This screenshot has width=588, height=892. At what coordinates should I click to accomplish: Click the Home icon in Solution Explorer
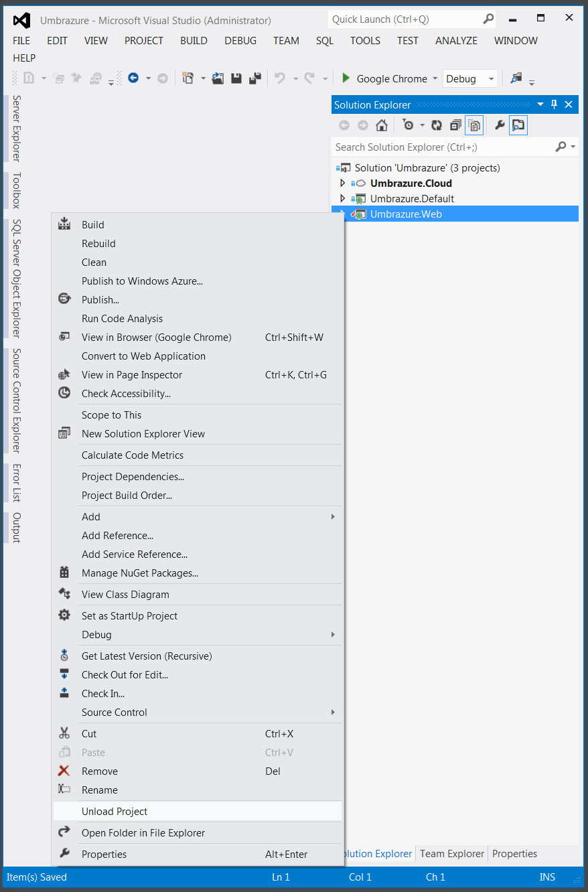click(381, 125)
